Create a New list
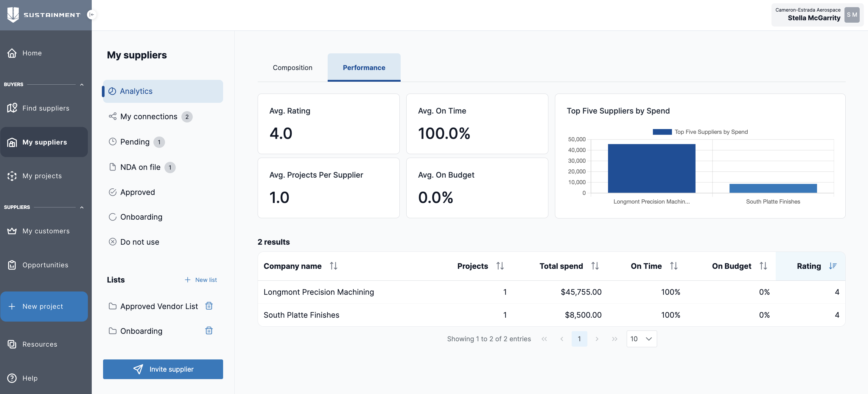The height and width of the screenshot is (394, 868). click(201, 280)
